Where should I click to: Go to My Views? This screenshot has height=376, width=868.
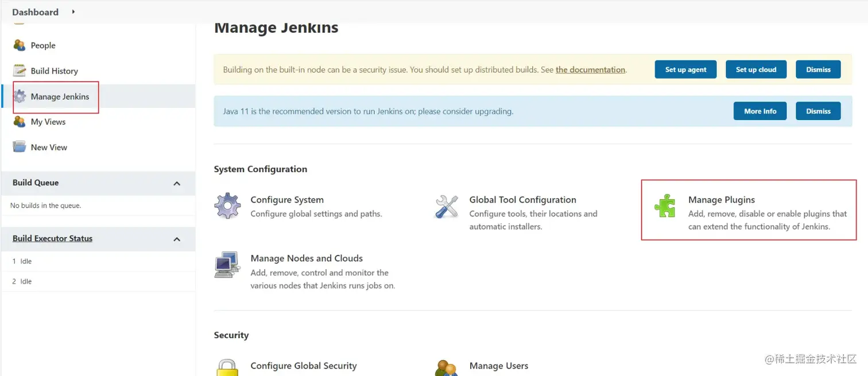pos(48,122)
